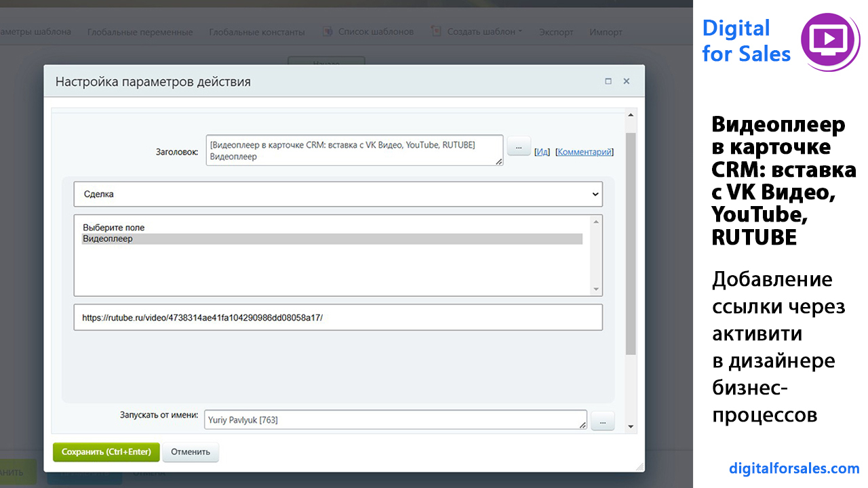
Task: Click the dialog vertical scrollbar thumb
Action: click(x=631, y=244)
